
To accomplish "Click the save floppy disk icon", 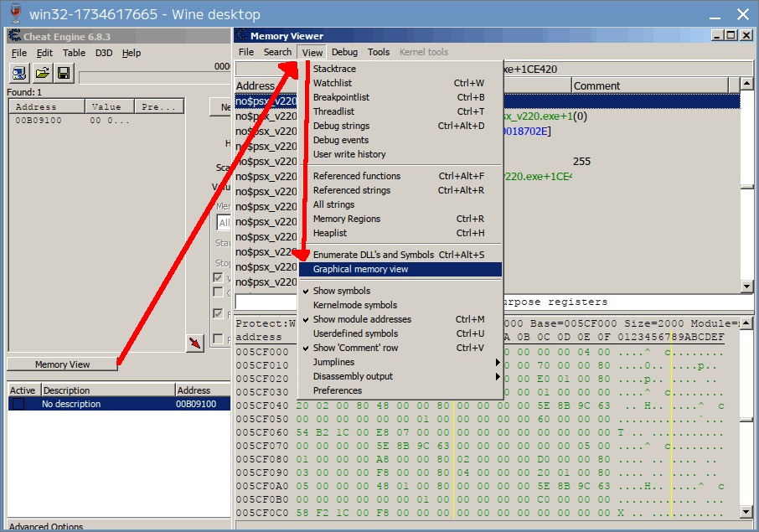I will pyautogui.click(x=64, y=73).
